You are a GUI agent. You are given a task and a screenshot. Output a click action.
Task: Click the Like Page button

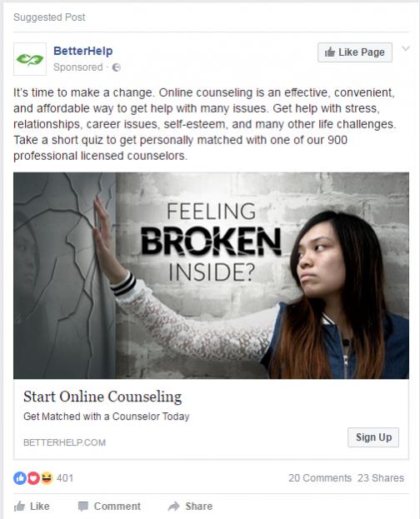[x=355, y=52]
